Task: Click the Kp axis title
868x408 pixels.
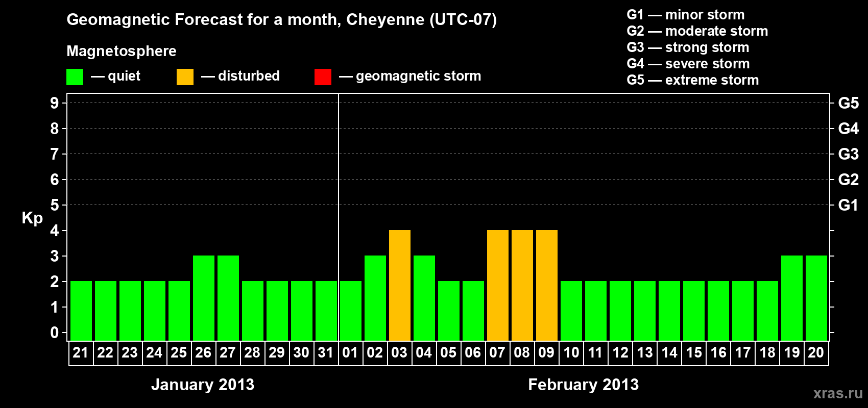Action: (32, 218)
